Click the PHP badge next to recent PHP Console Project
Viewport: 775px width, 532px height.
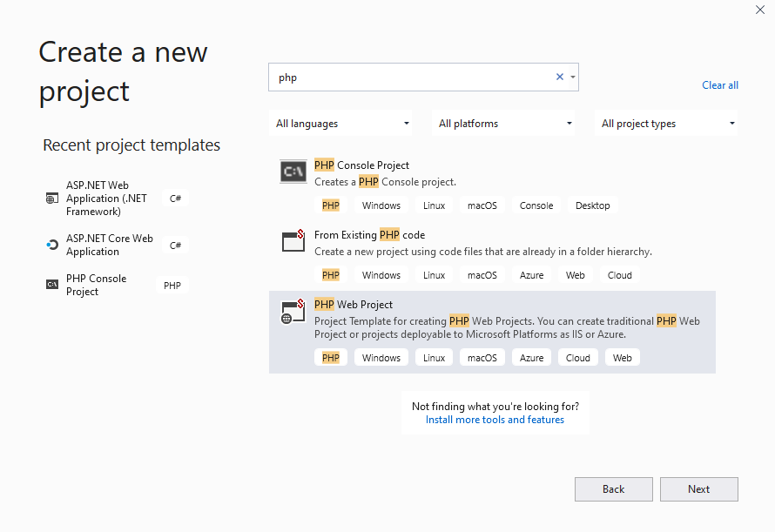(x=172, y=286)
